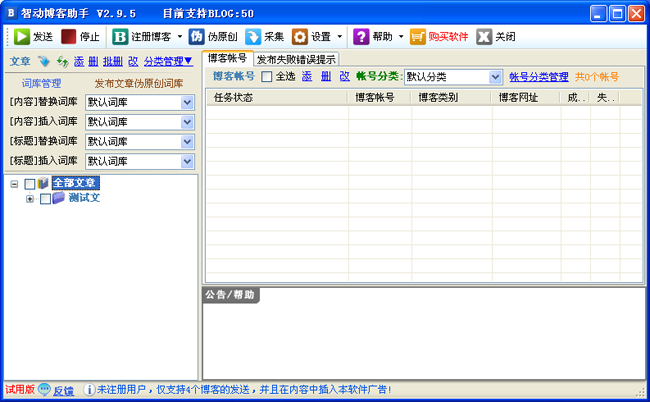This screenshot has width=650, height=402.
Task: Click the 关闭 toolbar X icon
Action: tap(484, 37)
